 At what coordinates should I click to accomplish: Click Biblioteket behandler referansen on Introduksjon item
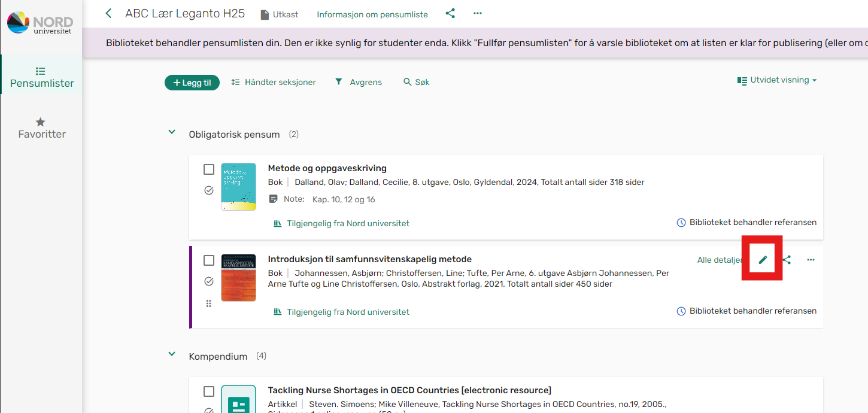[753, 311]
